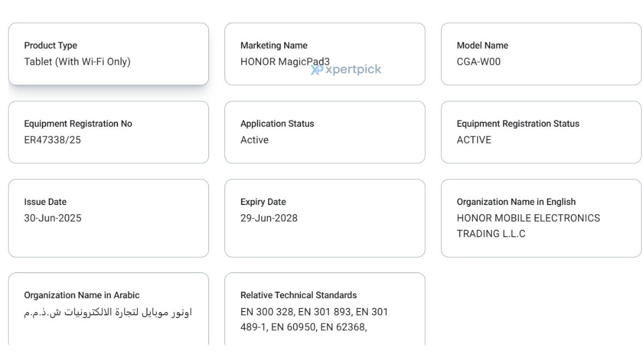Image resolution: width=643 pixels, height=364 pixels.
Task: Select the Equipment Registration No card
Action: click(109, 132)
